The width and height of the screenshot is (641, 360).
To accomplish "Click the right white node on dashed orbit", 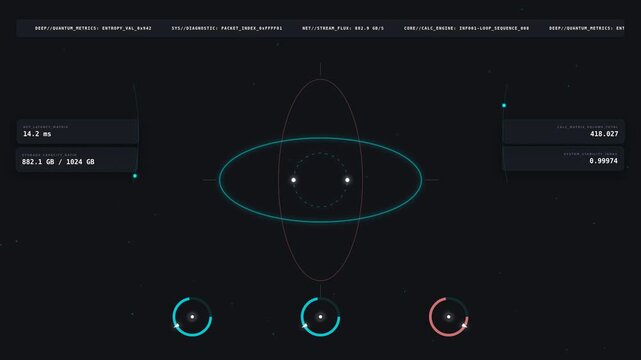I will click(x=347, y=180).
